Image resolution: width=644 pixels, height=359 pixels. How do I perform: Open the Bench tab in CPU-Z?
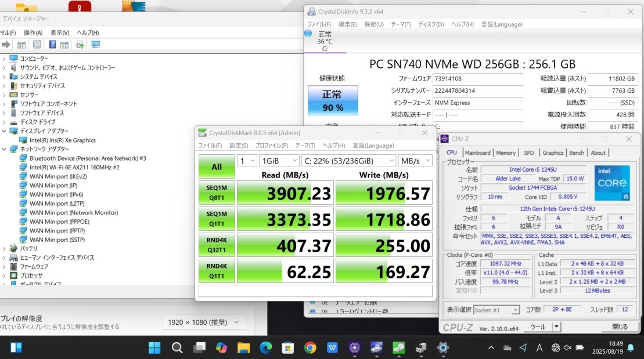point(577,153)
